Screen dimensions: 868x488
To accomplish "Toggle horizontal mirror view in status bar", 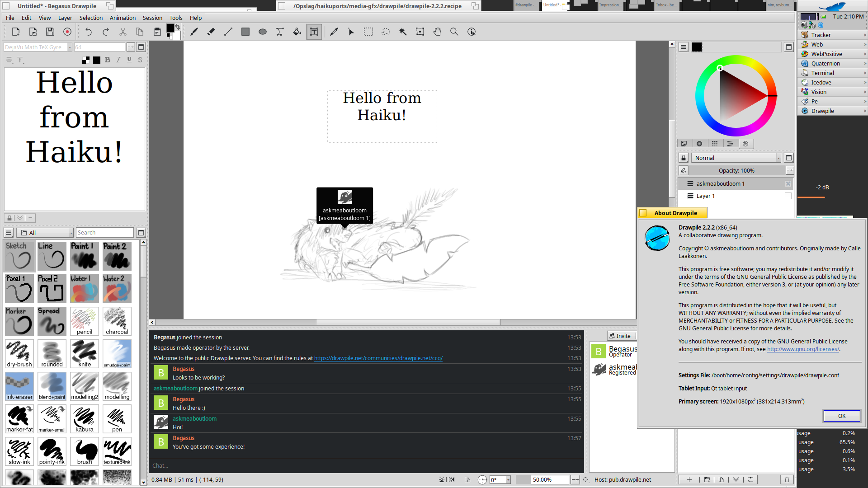I will (451, 479).
